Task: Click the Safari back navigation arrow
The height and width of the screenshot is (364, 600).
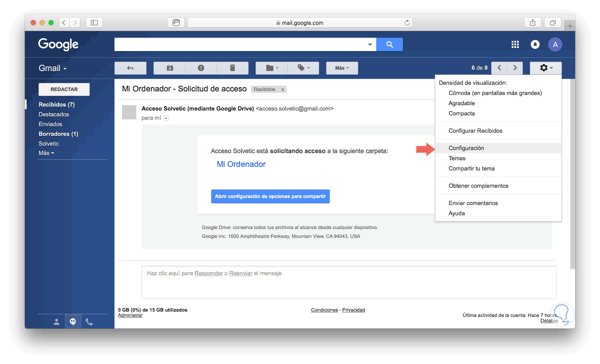Action: click(x=64, y=22)
